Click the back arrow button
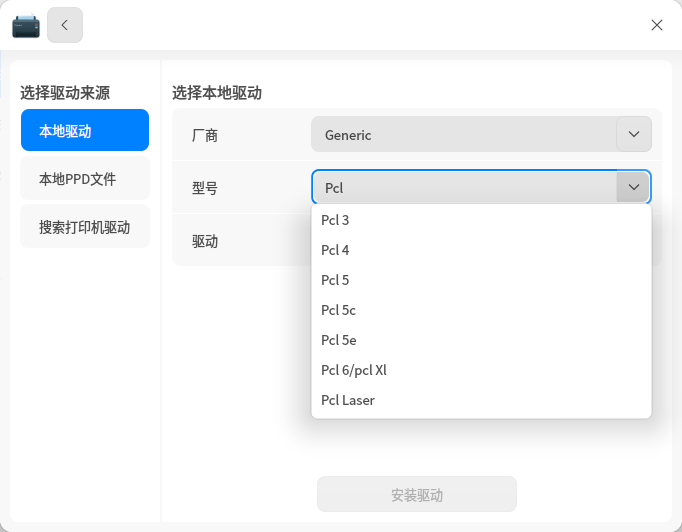Image resolution: width=682 pixels, height=532 pixels. [x=65, y=25]
